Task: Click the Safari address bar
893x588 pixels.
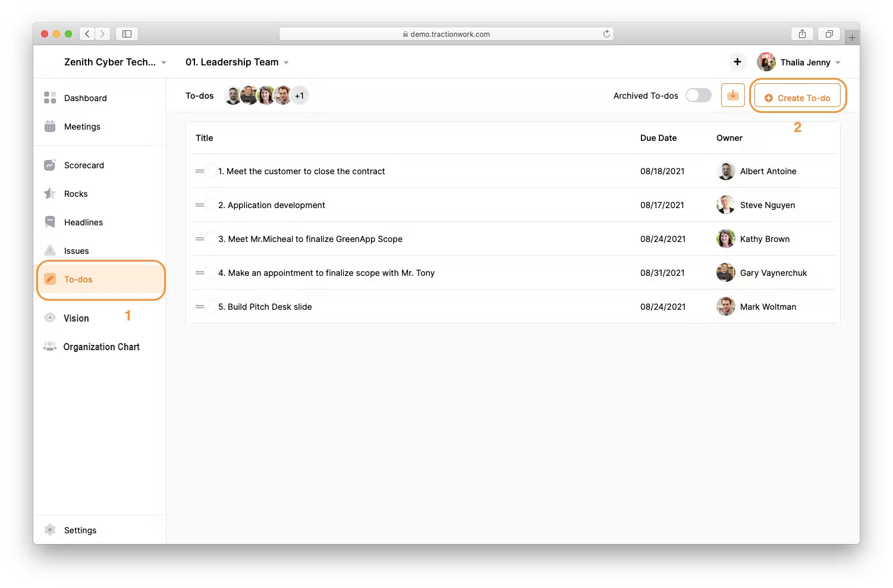Action: click(x=446, y=34)
